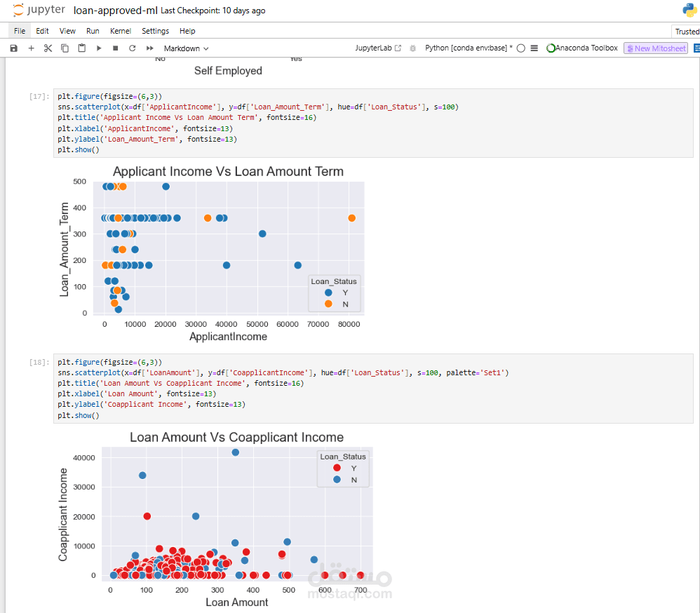700x613 pixels.
Task: Open the Settings menu
Action: tap(155, 31)
